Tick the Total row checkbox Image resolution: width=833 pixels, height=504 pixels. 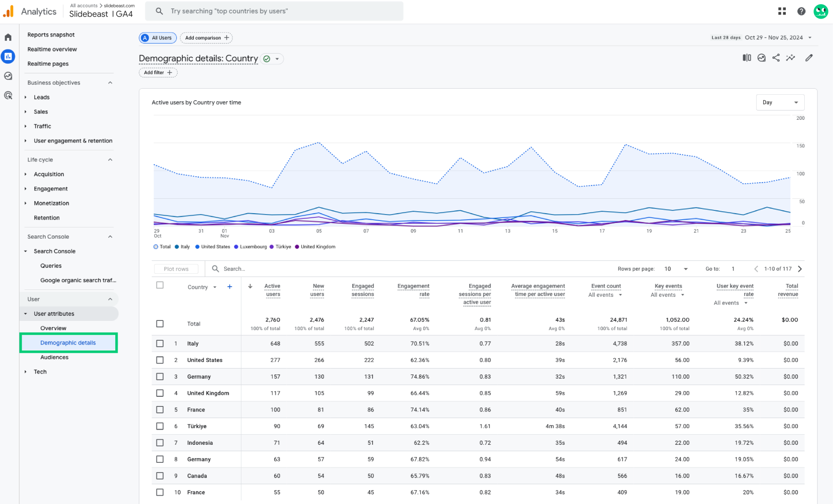(160, 324)
